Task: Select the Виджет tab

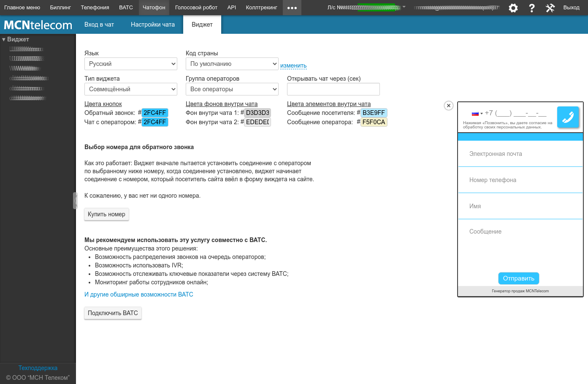Action: (202, 25)
